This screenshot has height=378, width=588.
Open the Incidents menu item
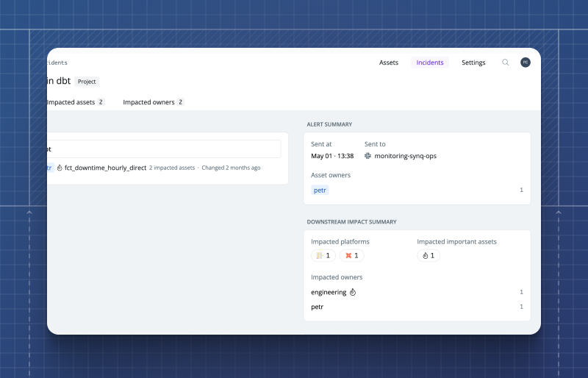[430, 63]
